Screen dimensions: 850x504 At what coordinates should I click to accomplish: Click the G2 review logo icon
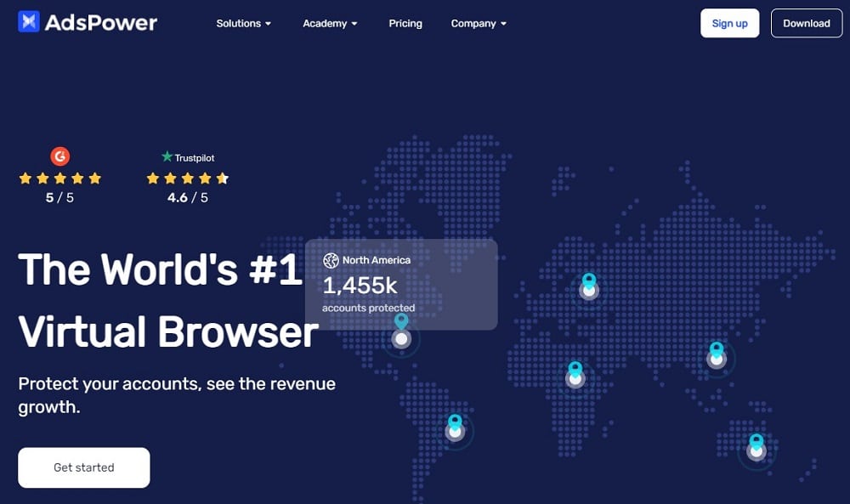pyautogui.click(x=60, y=156)
